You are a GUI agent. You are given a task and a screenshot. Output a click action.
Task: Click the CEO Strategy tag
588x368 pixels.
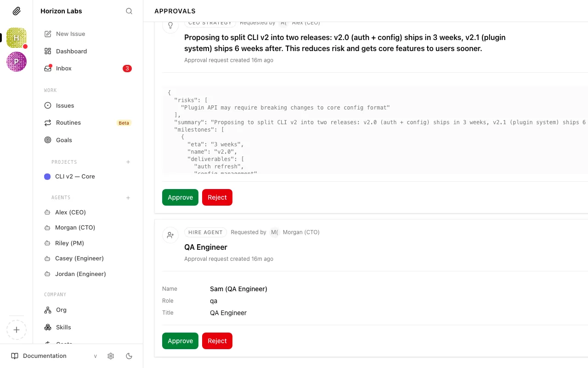(x=210, y=23)
